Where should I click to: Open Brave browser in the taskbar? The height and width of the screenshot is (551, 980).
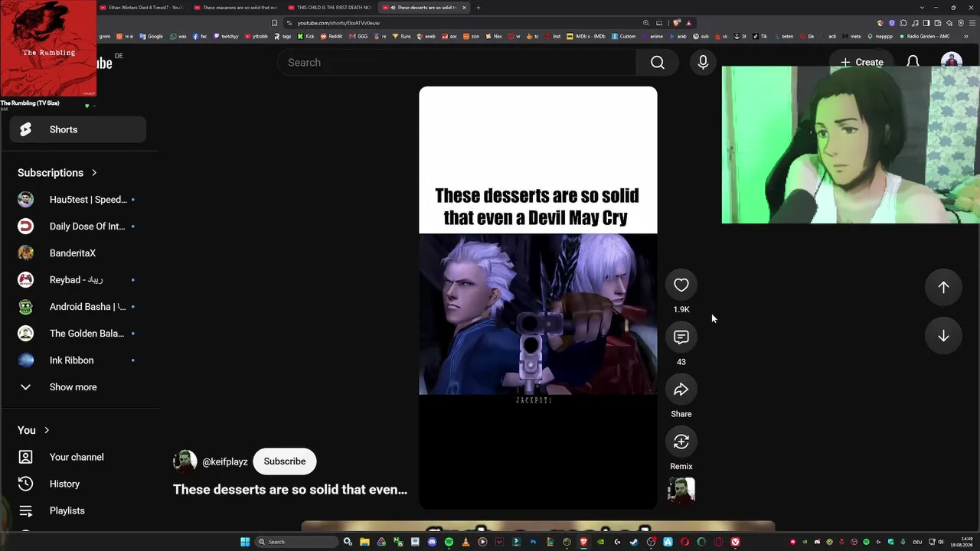coord(583,542)
